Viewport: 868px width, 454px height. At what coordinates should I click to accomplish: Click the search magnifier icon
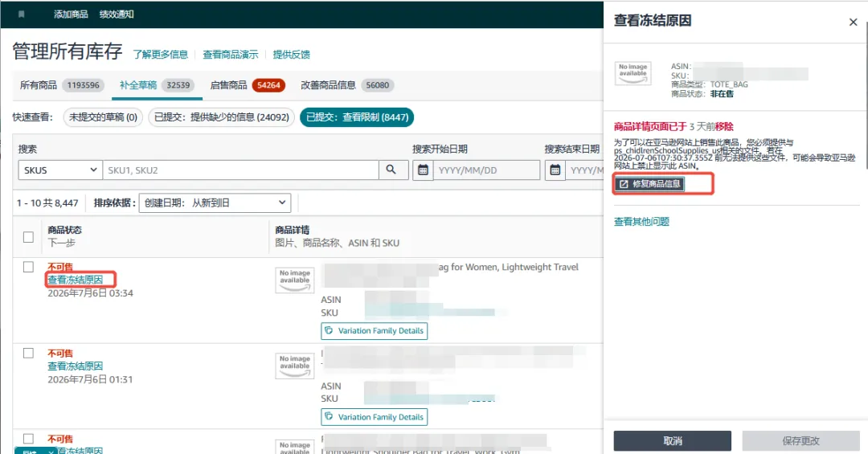click(391, 170)
